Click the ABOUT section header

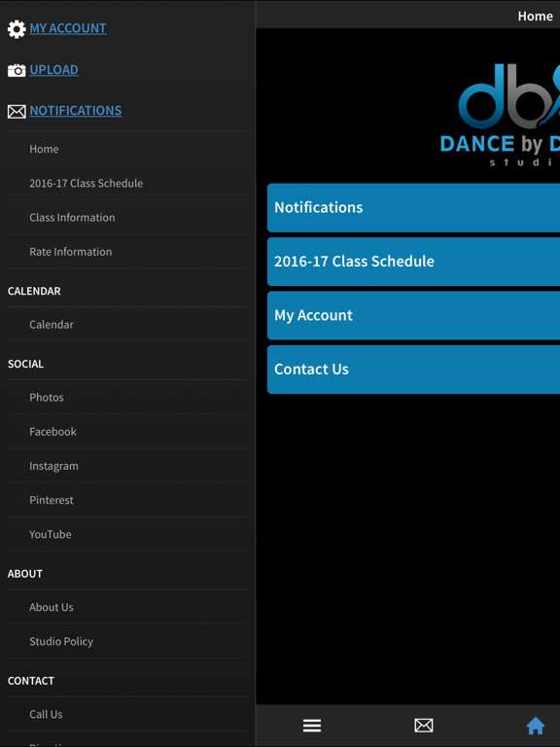coord(25,574)
